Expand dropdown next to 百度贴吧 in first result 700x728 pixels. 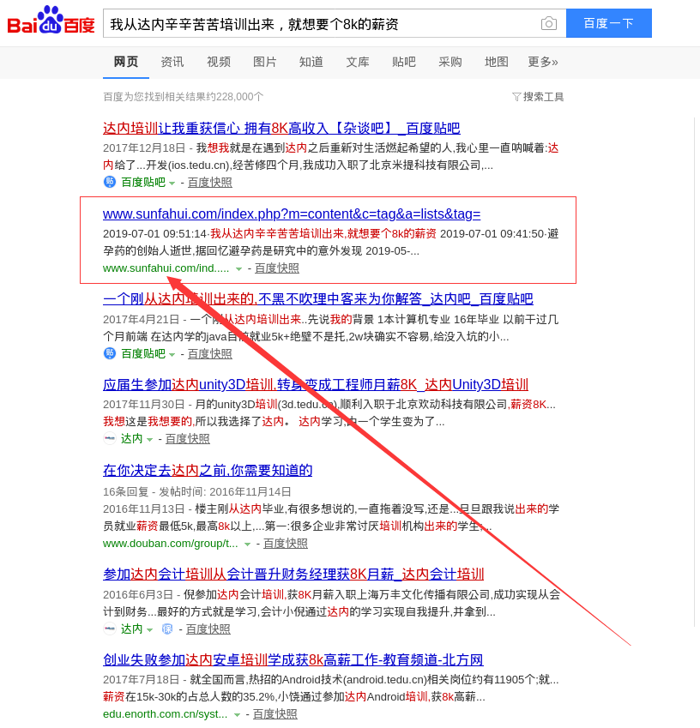pyautogui.click(x=172, y=183)
